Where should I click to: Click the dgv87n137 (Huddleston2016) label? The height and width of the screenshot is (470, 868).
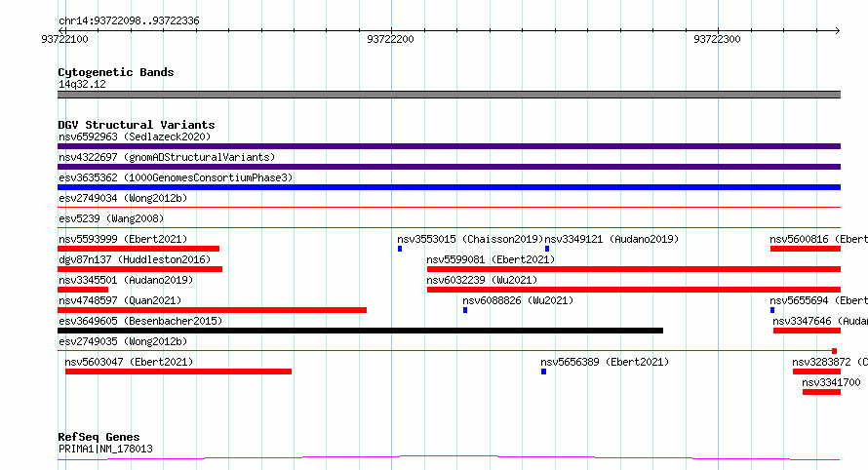point(135,259)
